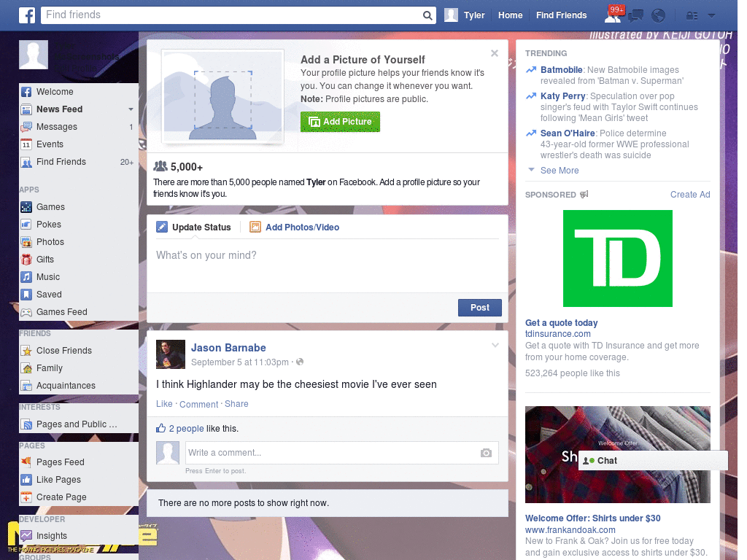This screenshot has height=560, width=747.
Task: Click the search magnifier icon
Action: point(427,16)
